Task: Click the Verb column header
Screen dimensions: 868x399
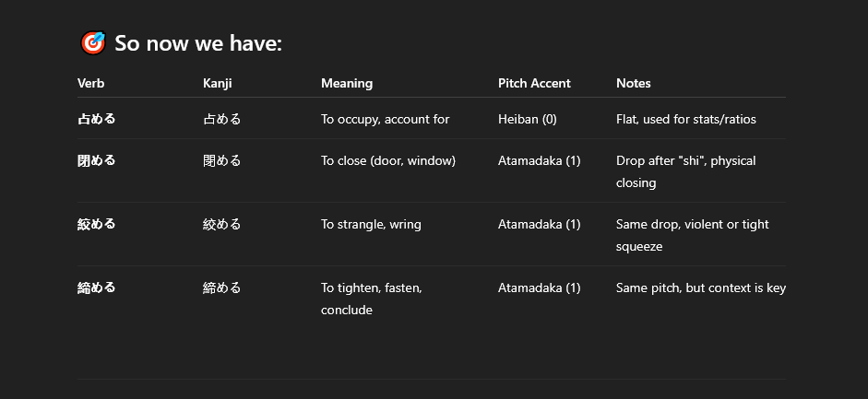Action: (90, 84)
